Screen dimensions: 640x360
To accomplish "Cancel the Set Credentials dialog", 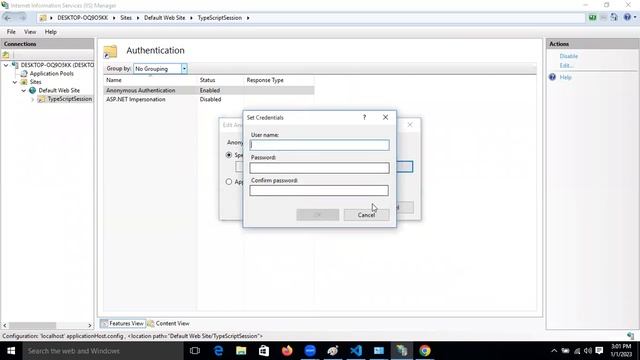I will pyautogui.click(x=366, y=215).
